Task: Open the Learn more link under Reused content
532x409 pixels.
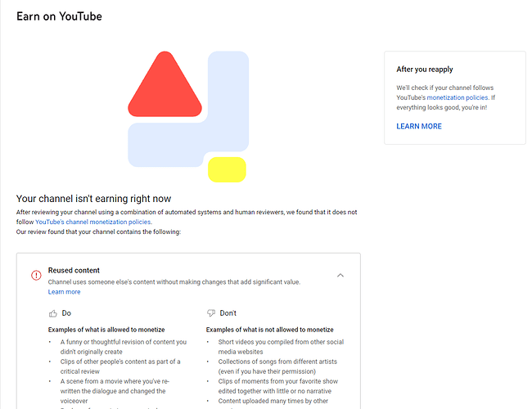Action: (x=64, y=292)
